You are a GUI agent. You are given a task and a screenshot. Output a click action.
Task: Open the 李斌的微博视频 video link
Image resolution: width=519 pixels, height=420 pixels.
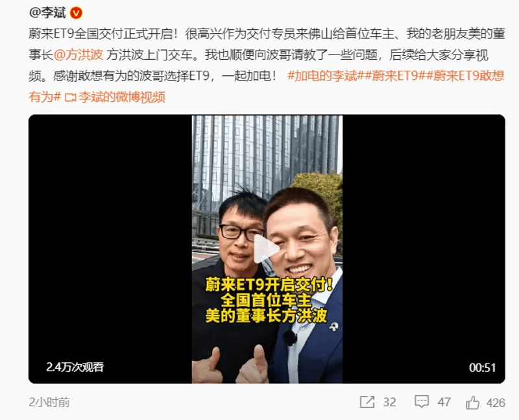pyautogui.click(x=122, y=97)
